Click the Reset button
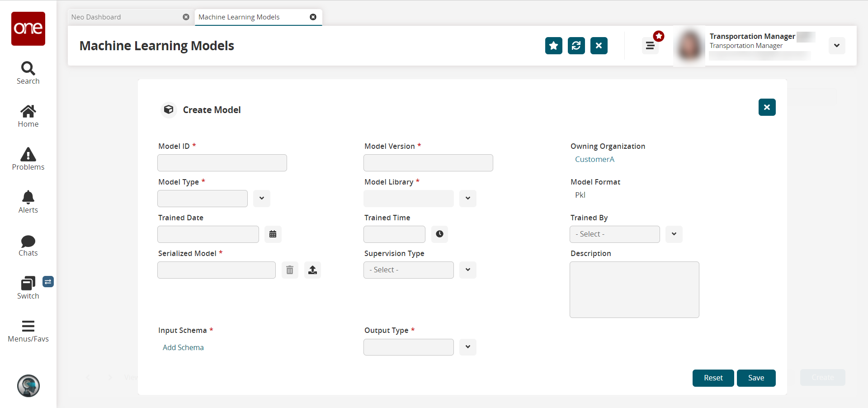Viewport: 868px width, 408px height. pos(713,378)
